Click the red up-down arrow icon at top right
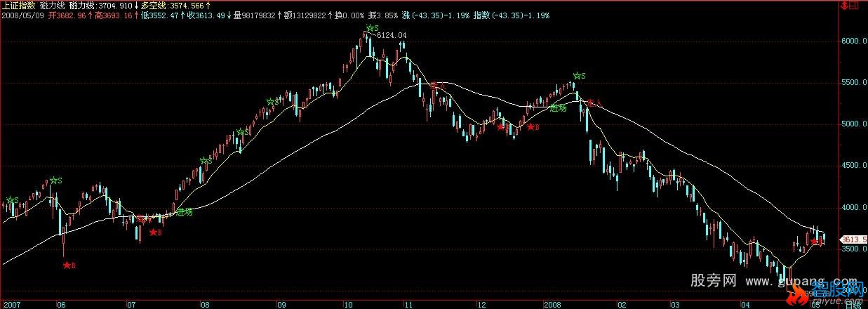The height and width of the screenshot is (309, 868). point(845,5)
